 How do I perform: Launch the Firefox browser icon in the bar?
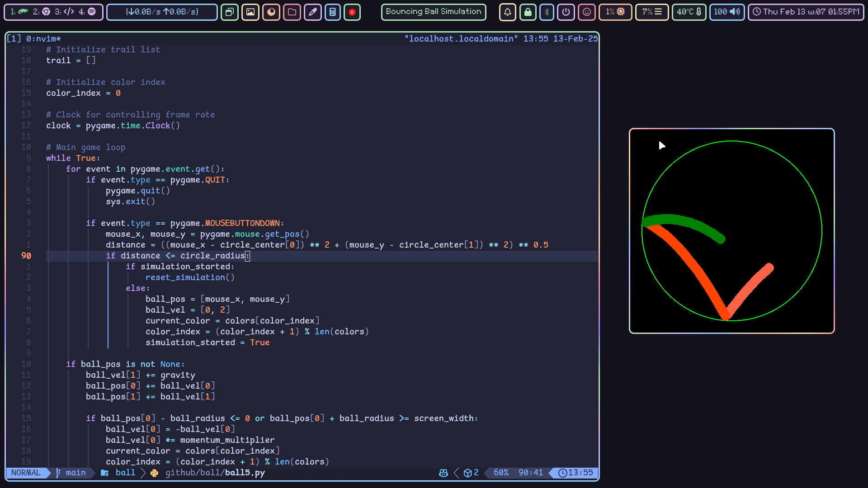click(271, 12)
